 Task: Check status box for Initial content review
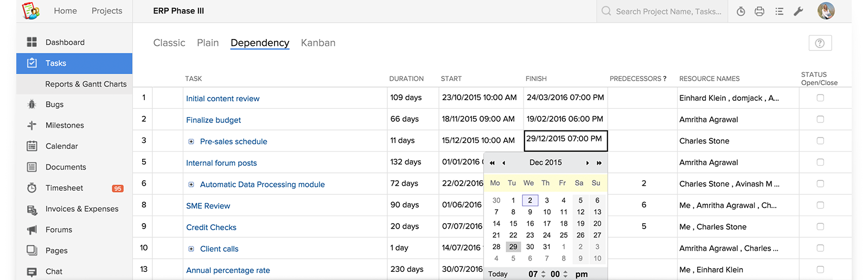point(820,98)
